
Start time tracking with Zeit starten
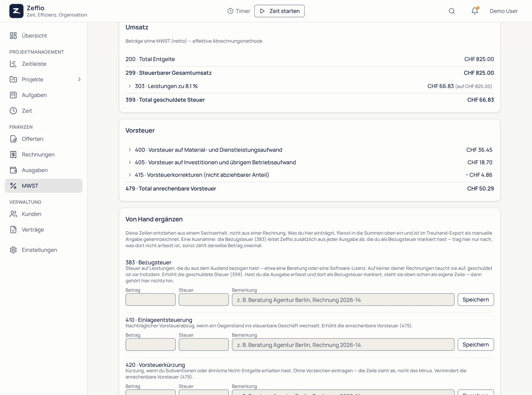[279, 11]
